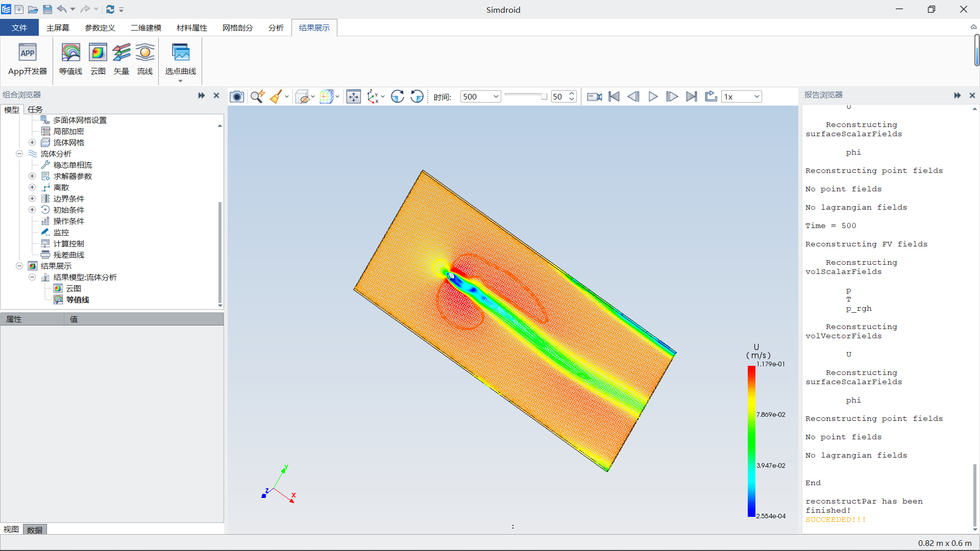Select 监控 tree item
The width and height of the screenshot is (980, 551).
[61, 232]
